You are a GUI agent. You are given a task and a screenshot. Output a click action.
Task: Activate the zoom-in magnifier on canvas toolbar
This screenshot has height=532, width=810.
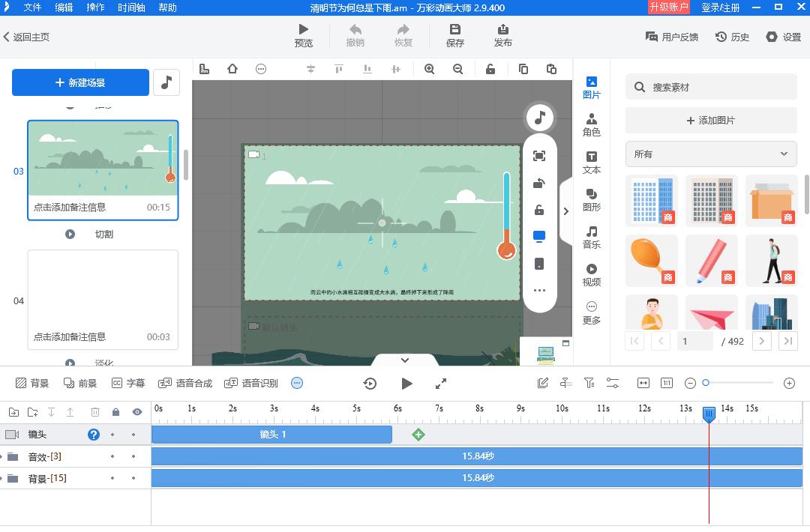[x=429, y=68]
